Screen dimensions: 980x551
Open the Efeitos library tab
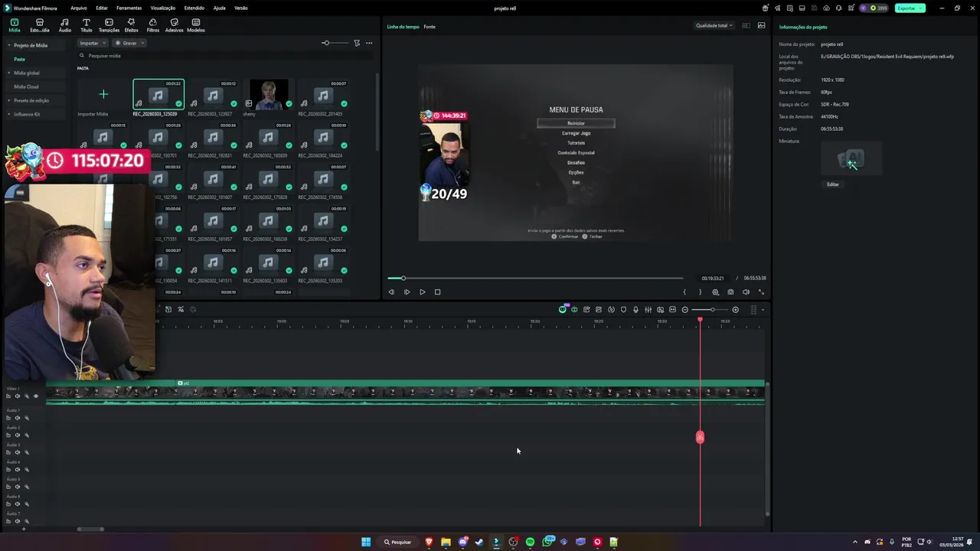pyautogui.click(x=131, y=25)
